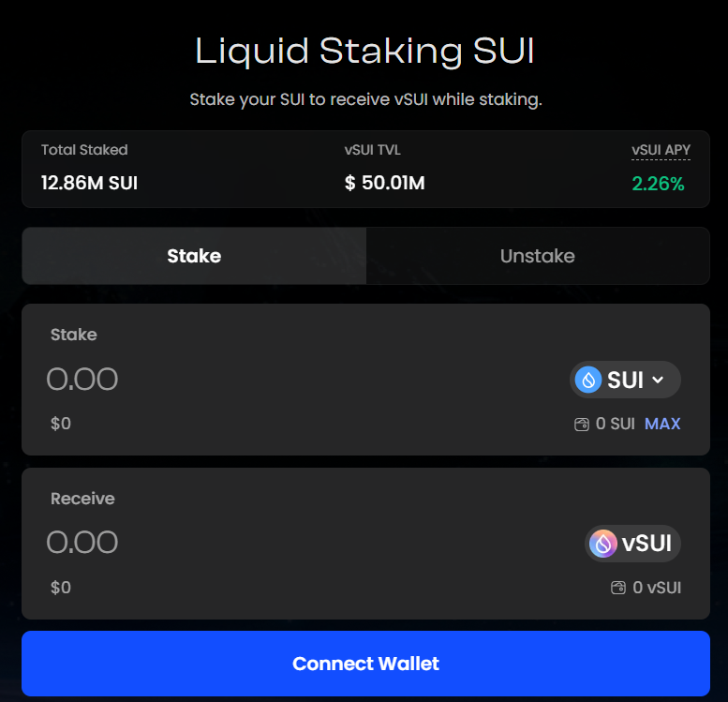
Task: Click the underlined vSUI APY label
Action: tap(661, 150)
